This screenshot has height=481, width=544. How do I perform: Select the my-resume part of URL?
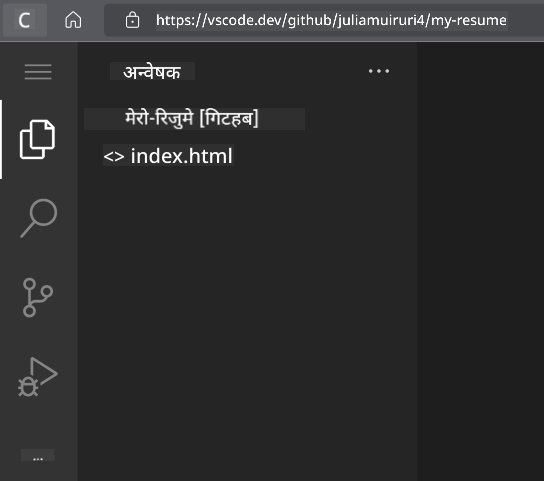[469, 20]
